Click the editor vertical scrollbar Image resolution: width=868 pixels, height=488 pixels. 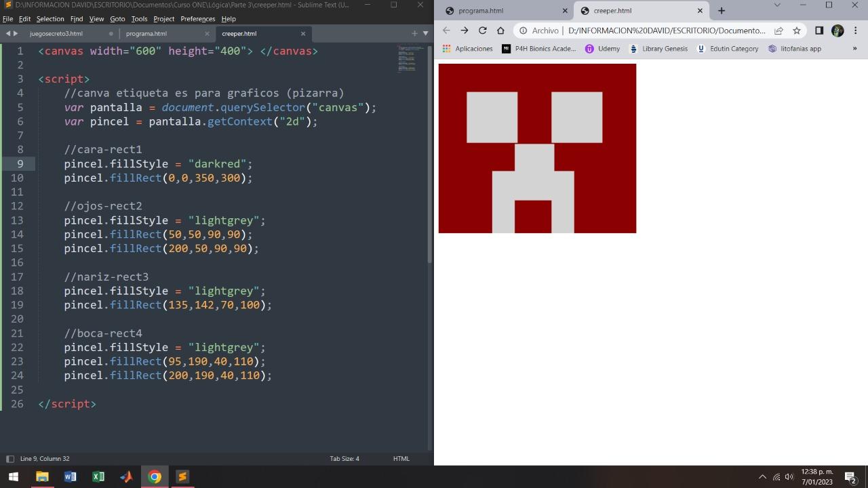coord(429,155)
